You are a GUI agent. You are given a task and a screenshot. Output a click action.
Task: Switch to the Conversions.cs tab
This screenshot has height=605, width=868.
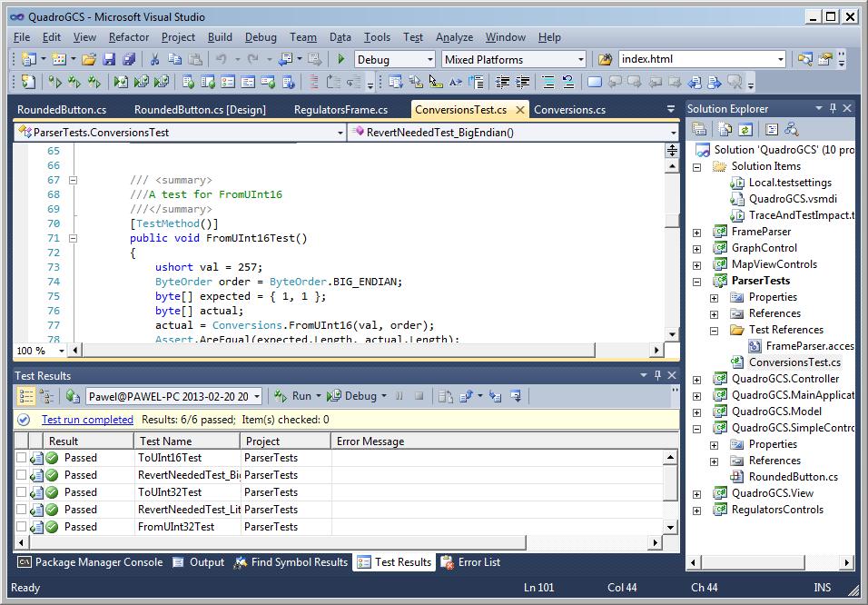click(x=569, y=110)
